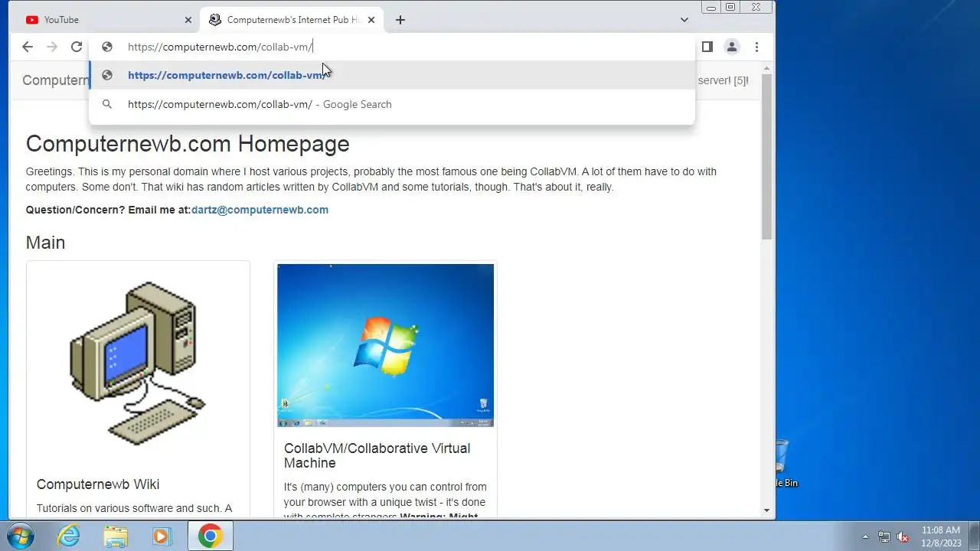Open Chrome's three-dot menu
The image size is (980, 551).
coord(756,47)
